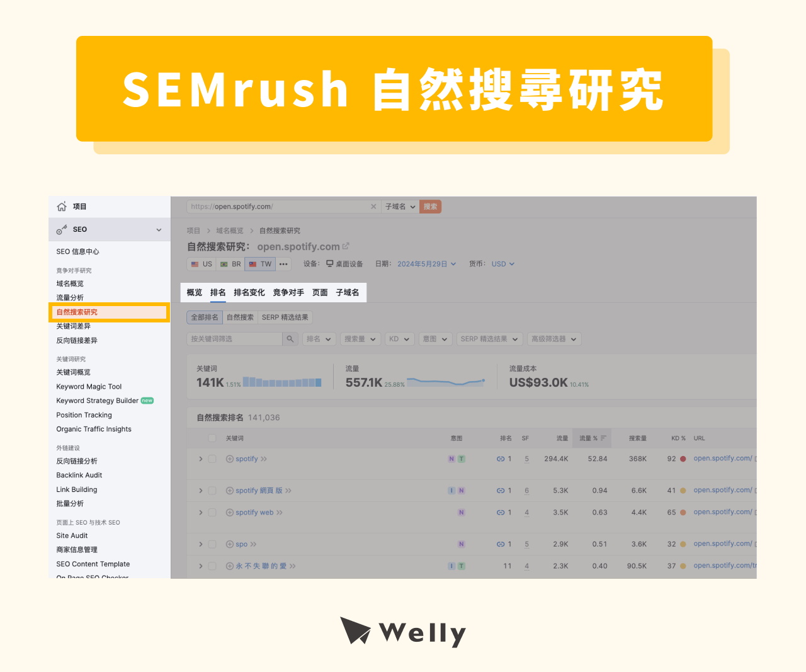Tick the checkbox for the spotify web row
806x672 pixels.
(212, 513)
